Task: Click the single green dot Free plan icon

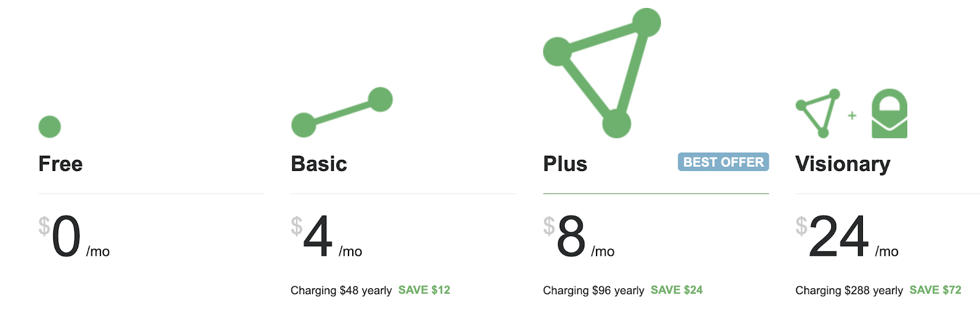Action: 50,127
